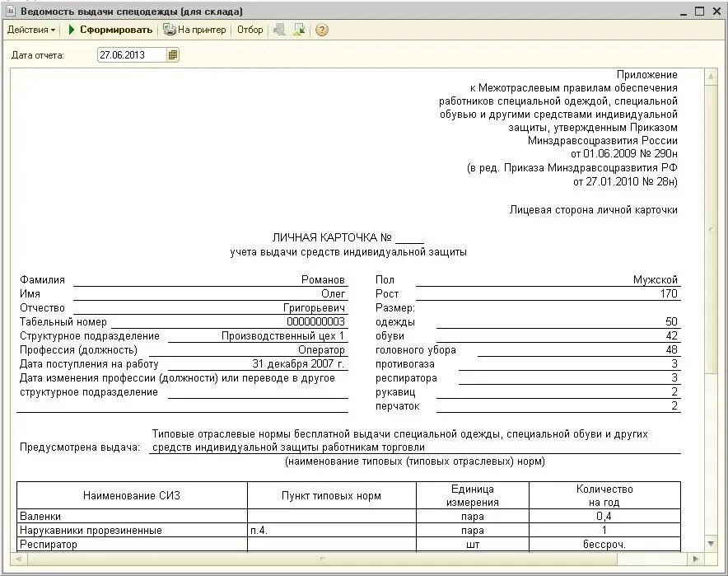
Task: Click the ЛИЧНАЯ КАРТОЧКА № heading
Action: (332, 238)
